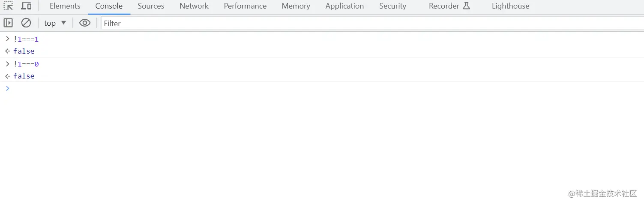This screenshot has width=644, height=205.
Task: Open the Lighthouse tab
Action: (510, 6)
